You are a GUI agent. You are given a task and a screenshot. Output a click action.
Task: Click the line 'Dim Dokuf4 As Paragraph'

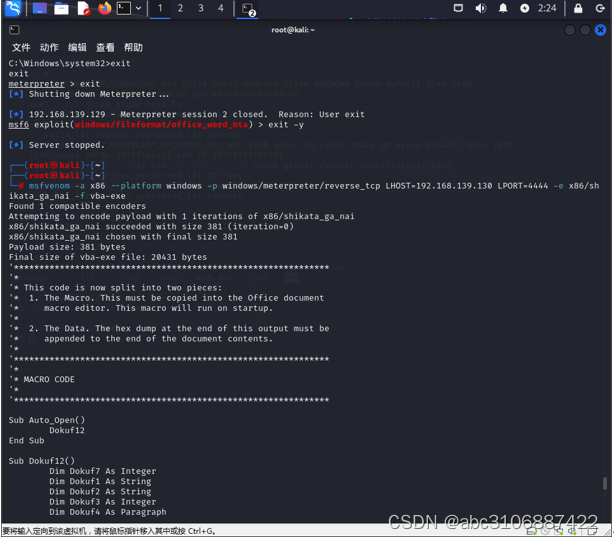(108, 512)
